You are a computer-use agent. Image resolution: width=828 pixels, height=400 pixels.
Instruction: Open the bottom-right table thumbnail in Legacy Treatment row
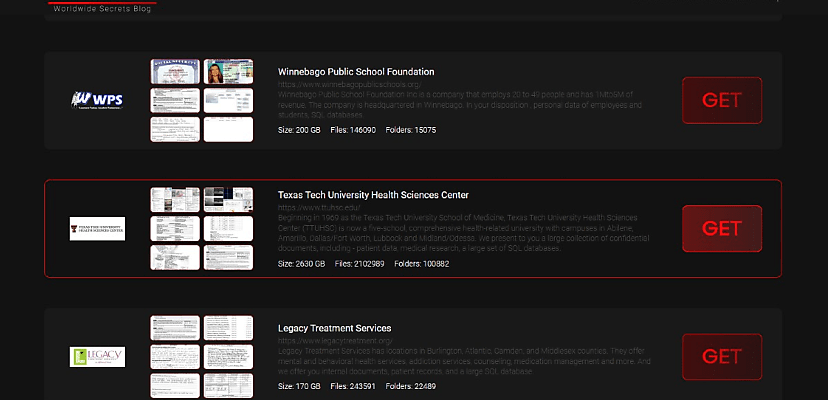[228, 386]
